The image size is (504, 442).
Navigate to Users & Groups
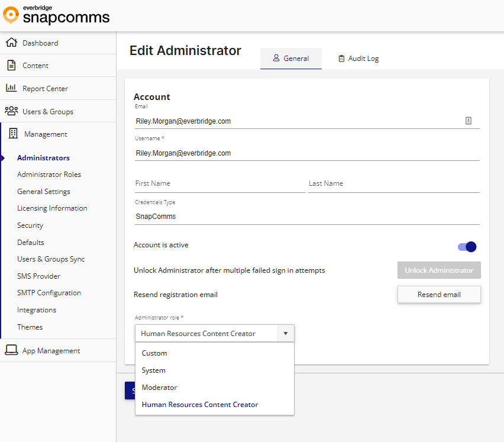58,111
